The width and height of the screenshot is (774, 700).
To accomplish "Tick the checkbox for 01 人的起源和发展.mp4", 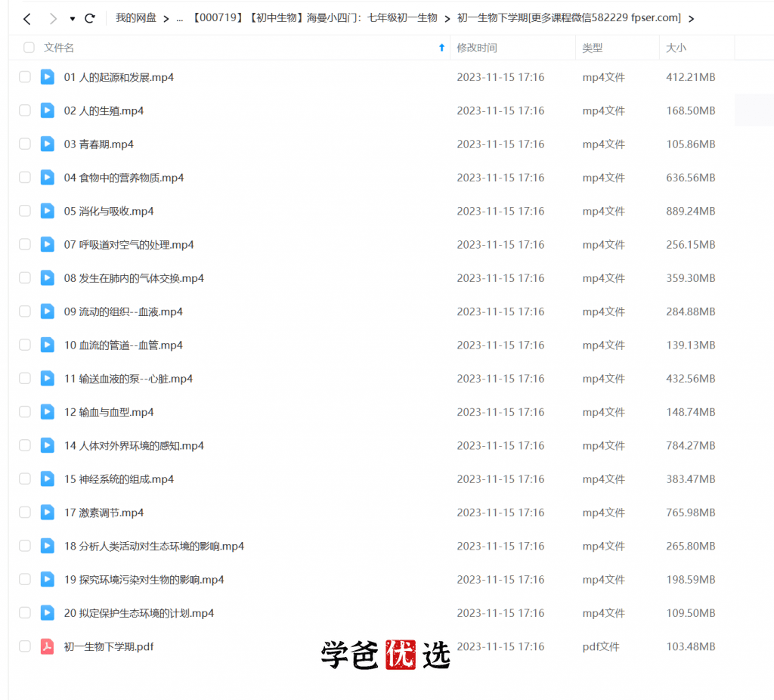I will [x=25, y=77].
